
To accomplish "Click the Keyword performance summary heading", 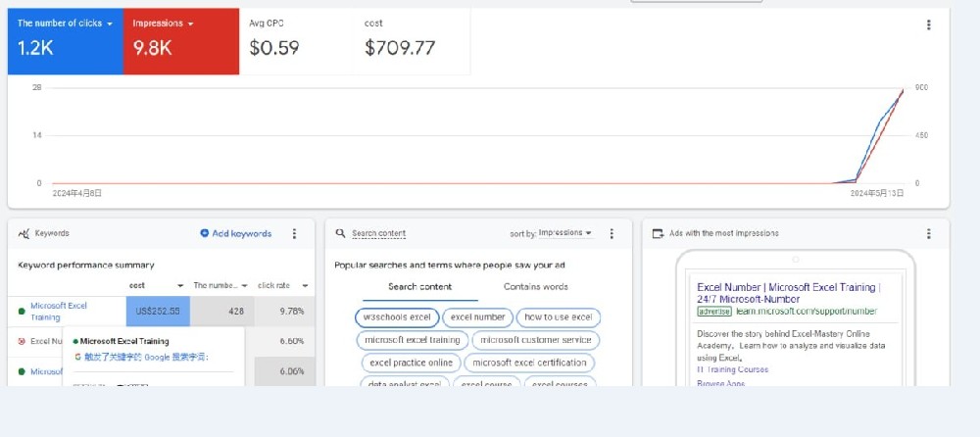I will click(x=86, y=266).
